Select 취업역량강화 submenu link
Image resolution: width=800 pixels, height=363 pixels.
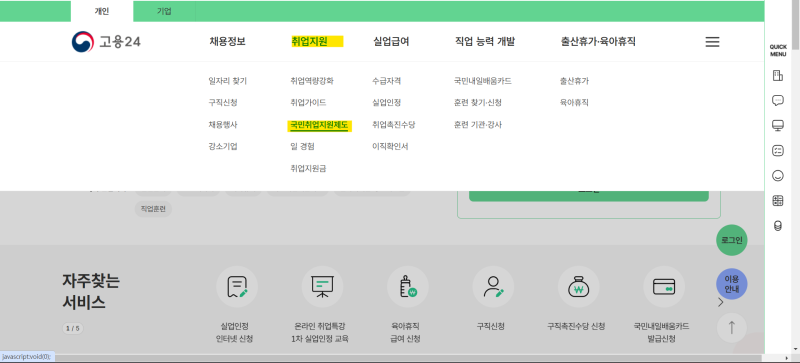pos(312,81)
